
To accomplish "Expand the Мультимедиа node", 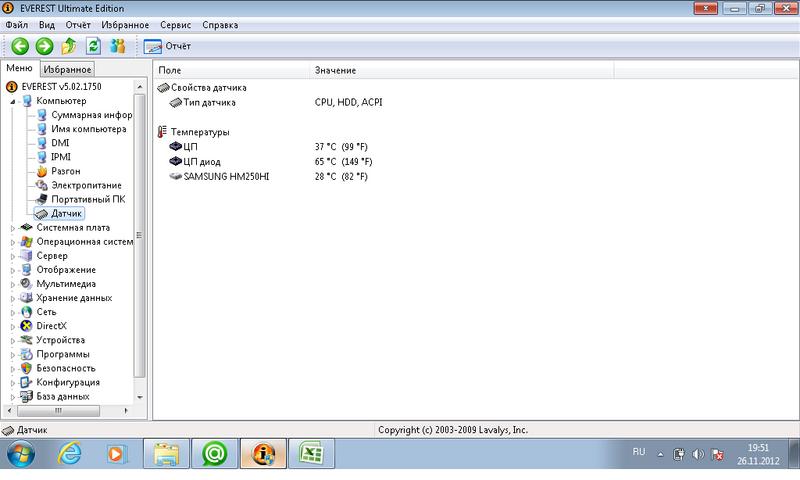I will click(x=13, y=285).
